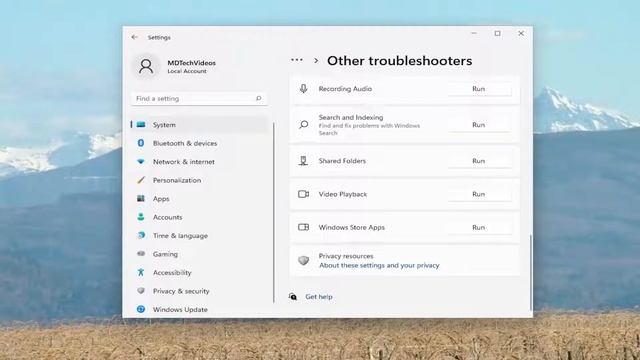The width and height of the screenshot is (640, 360).
Task: Click the Bluetooth icon in sidebar
Action: coord(141,143)
